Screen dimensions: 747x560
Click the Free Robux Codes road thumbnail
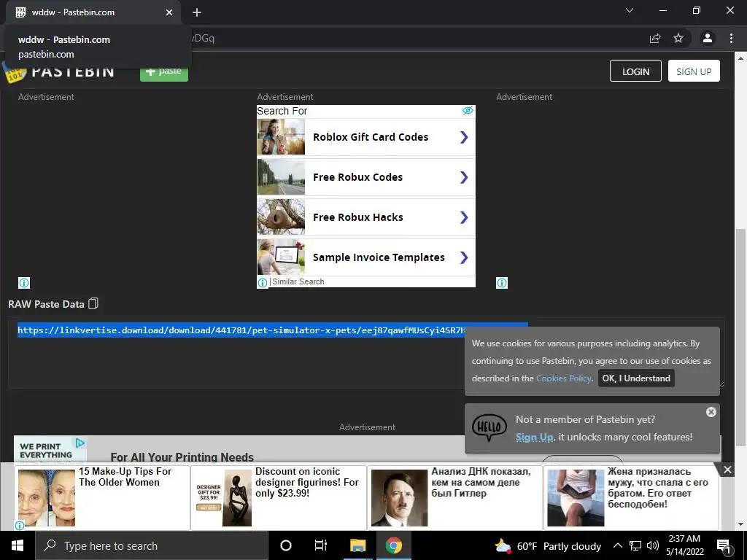(x=281, y=176)
